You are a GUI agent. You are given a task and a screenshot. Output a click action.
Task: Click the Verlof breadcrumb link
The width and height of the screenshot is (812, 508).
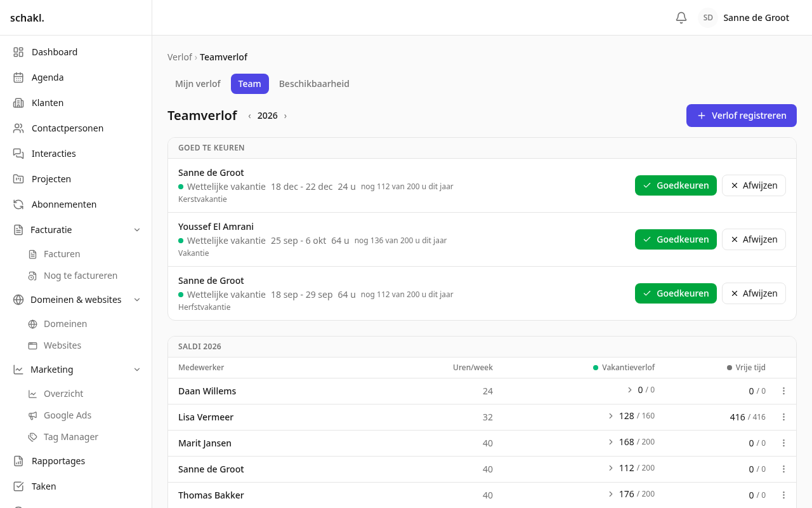coord(180,57)
